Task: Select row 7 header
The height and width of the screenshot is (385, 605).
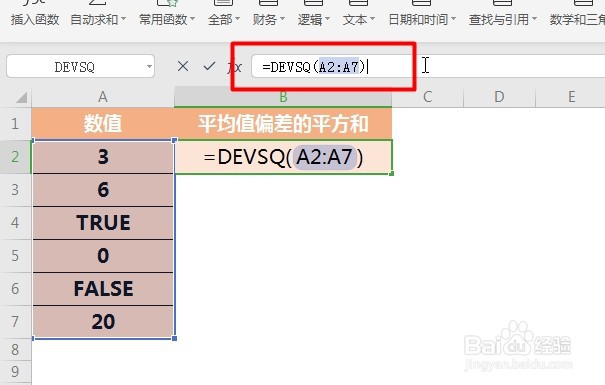Action: point(15,321)
